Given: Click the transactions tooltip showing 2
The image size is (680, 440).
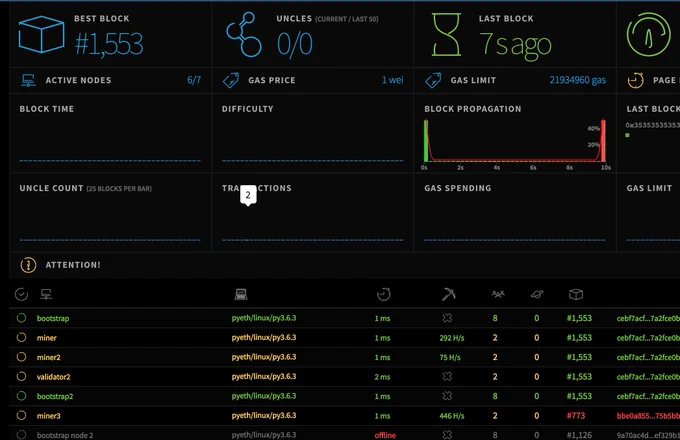Looking at the screenshot, I should tap(248, 195).
